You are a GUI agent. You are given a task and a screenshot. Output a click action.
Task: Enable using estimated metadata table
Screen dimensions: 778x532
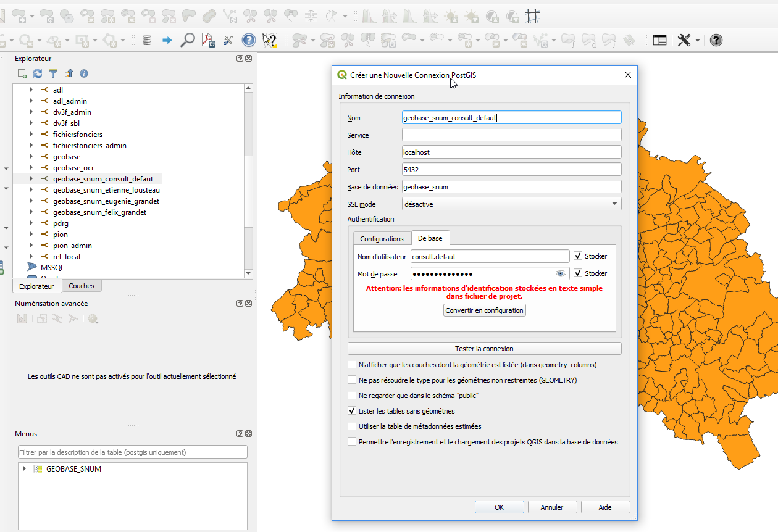pos(352,426)
